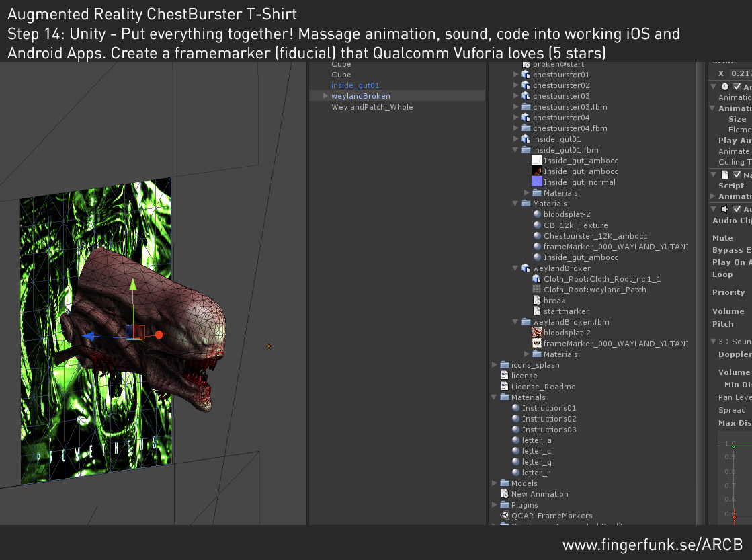
Task: Click the Plugins folder icon
Action: tap(505, 505)
